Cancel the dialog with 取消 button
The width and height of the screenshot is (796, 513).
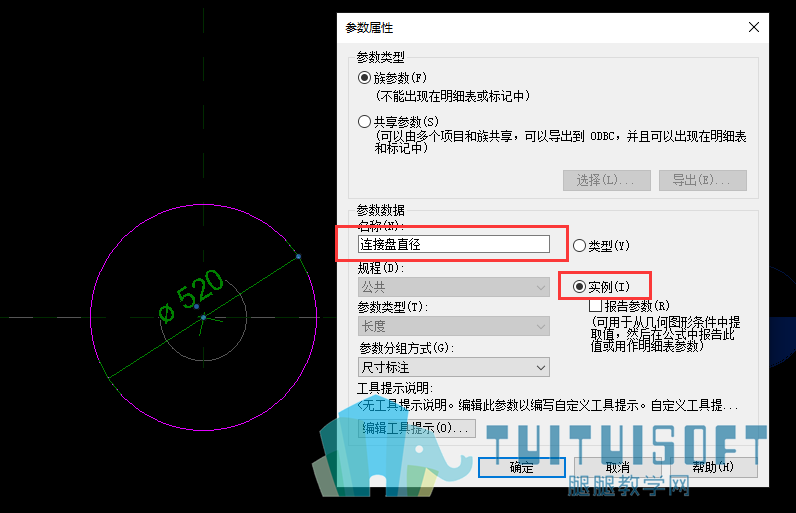pos(618,467)
